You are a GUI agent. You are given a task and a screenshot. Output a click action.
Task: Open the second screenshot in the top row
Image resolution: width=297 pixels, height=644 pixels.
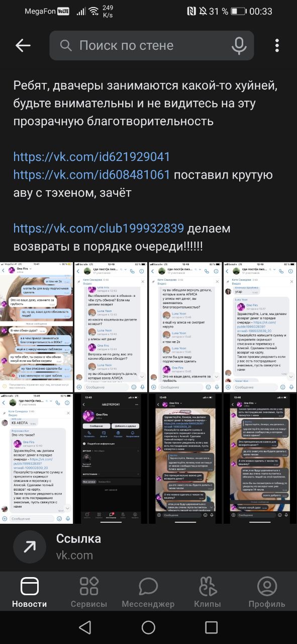pos(111,327)
